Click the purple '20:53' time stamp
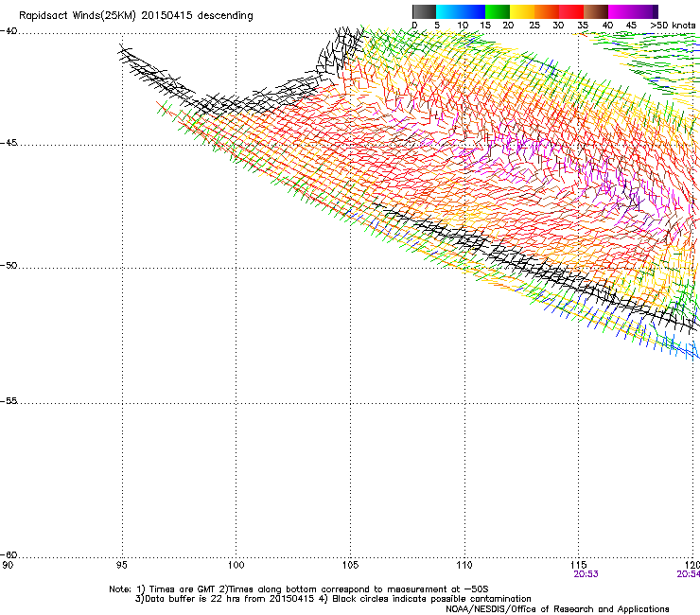Image resolution: width=700 pixels, height=615 pixels. [586, 574]
